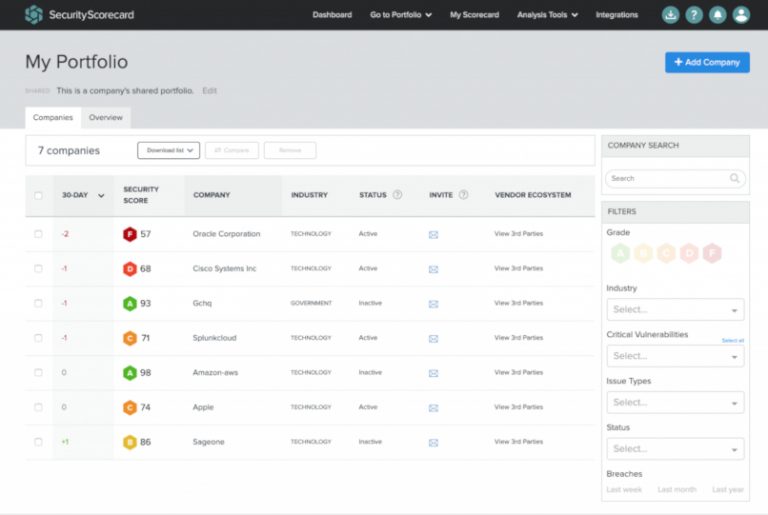Click the search magnifier icon
The height and width of the screenshot is (515, 768).
(x=734, y=178)
